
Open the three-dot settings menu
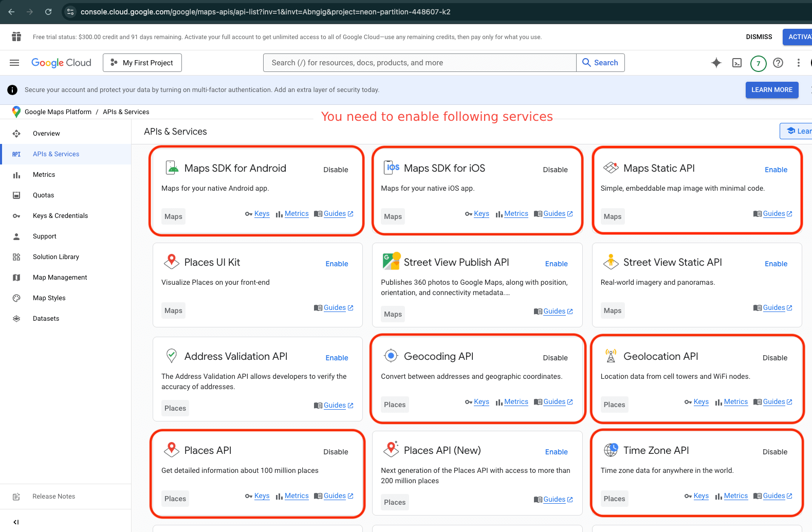[798, 63]
